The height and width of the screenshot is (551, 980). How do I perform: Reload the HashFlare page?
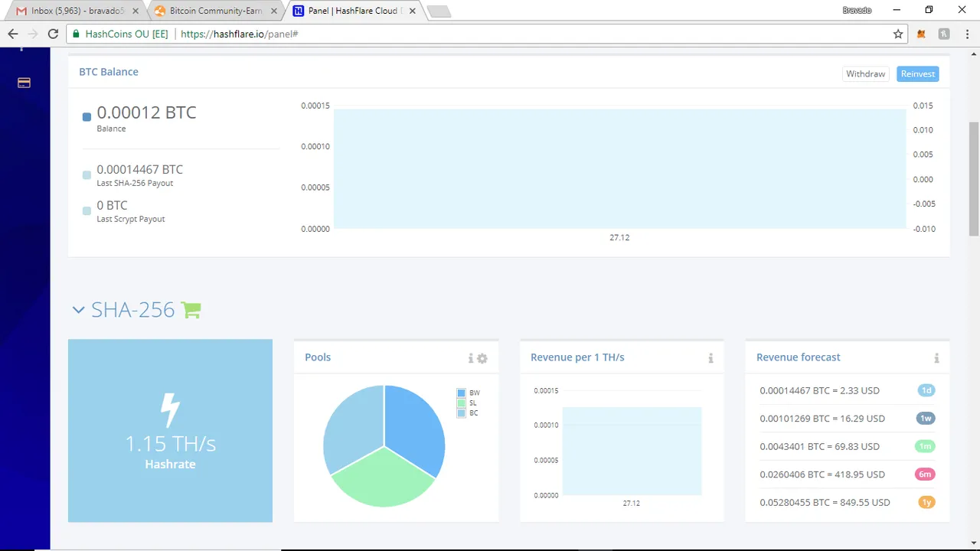point(53,34)
